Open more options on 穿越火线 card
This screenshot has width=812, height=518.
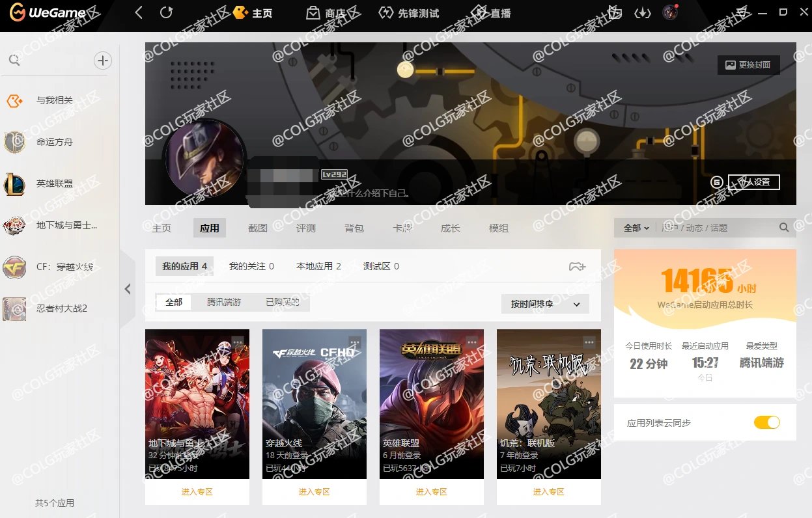pos(355,342)
